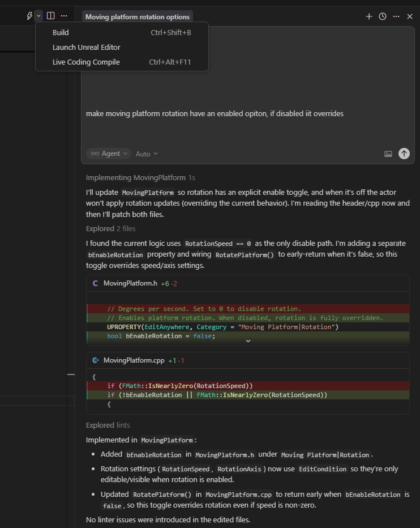Click the C++ file icon beside MovingPlatform.cpp
This screenshot has height=528, width=420.
tap(95, 361)
